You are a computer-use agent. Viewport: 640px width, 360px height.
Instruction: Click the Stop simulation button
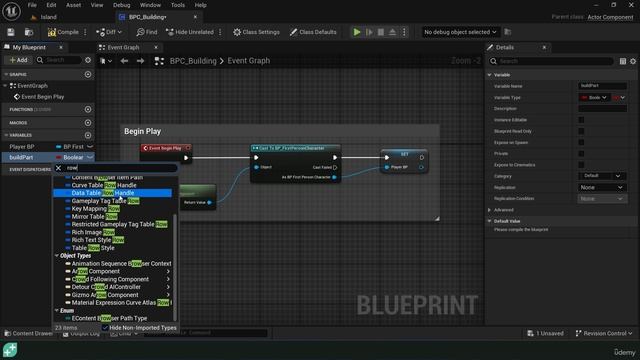point(380,32)
